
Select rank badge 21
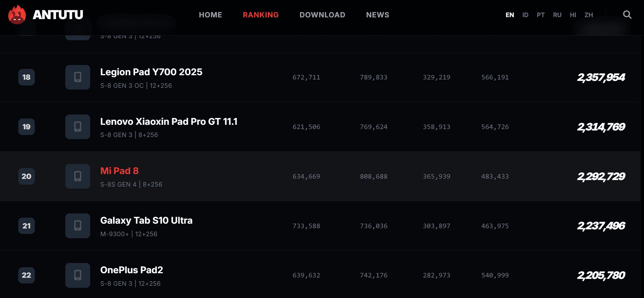coord(27,226)
